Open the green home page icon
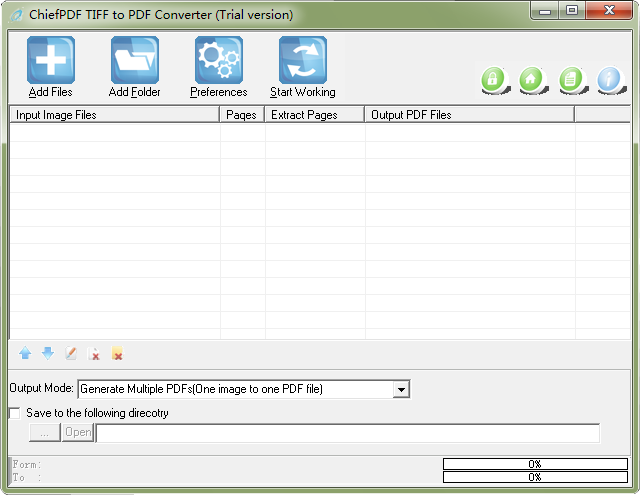The height and width of the screenshot is (495, 640). coord(532,80)
